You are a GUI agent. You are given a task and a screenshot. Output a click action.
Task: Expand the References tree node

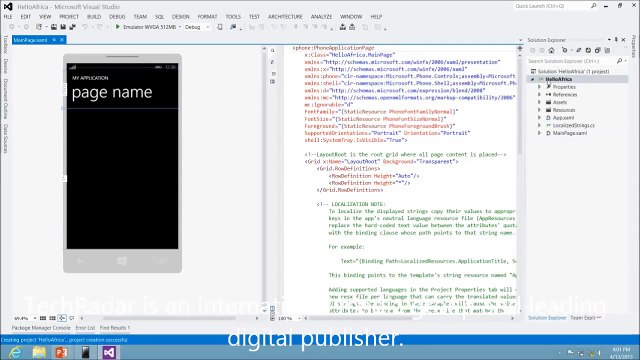tap(540, 95)
